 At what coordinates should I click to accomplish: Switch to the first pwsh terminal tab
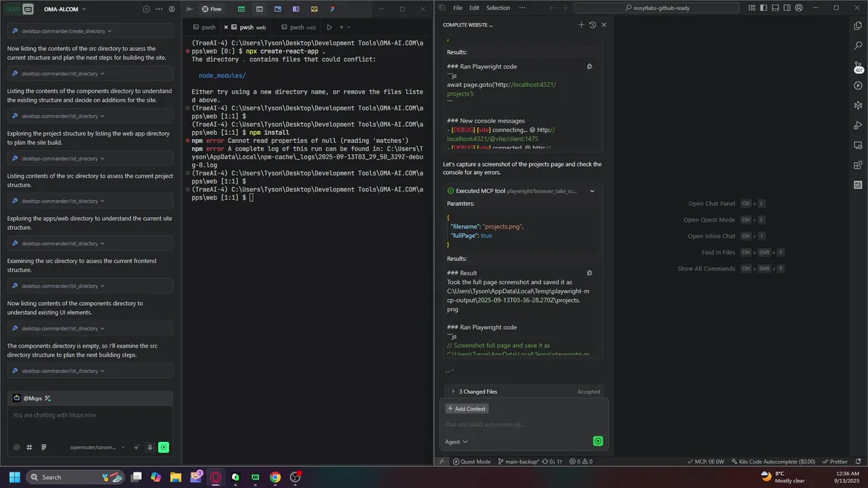click(x=204, y=27)
